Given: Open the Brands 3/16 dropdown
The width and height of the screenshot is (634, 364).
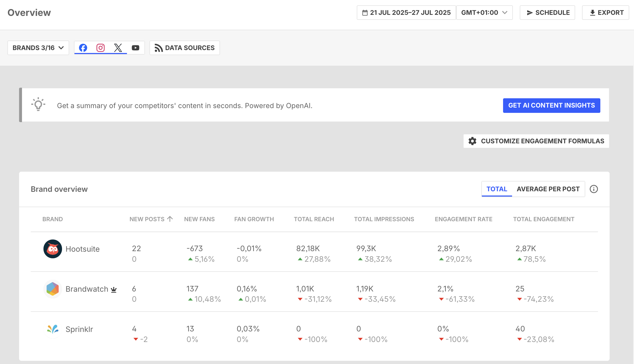Looking at the screenshot, I should click(38, 48).
